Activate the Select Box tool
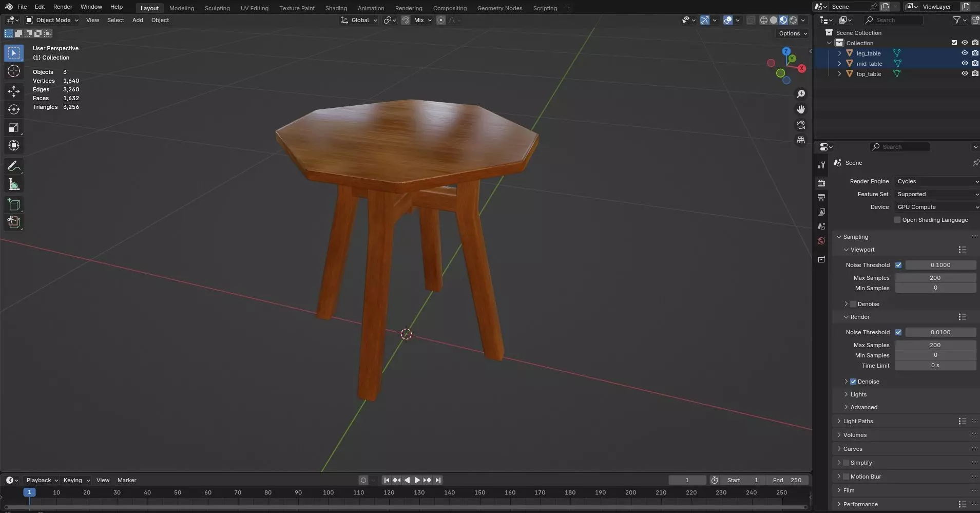 pyautogui.click(x=14, y=53)
